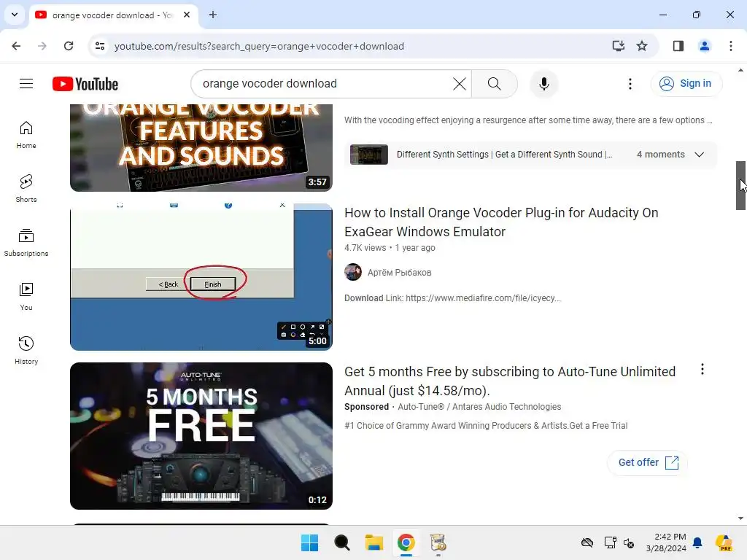Image resolution: width=747 pixels, height=560 pixels.
Task: Click the page vertical scrollbar thumb
Action: tap(740, 186)
